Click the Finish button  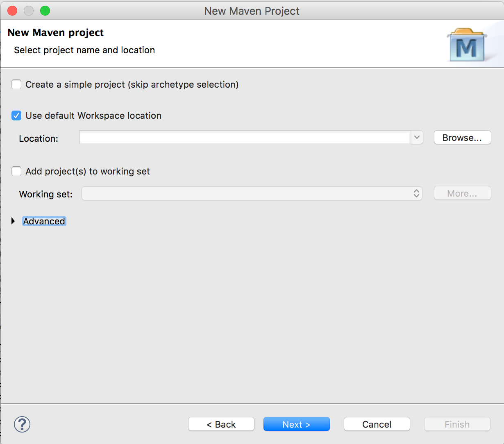(457, 424)
